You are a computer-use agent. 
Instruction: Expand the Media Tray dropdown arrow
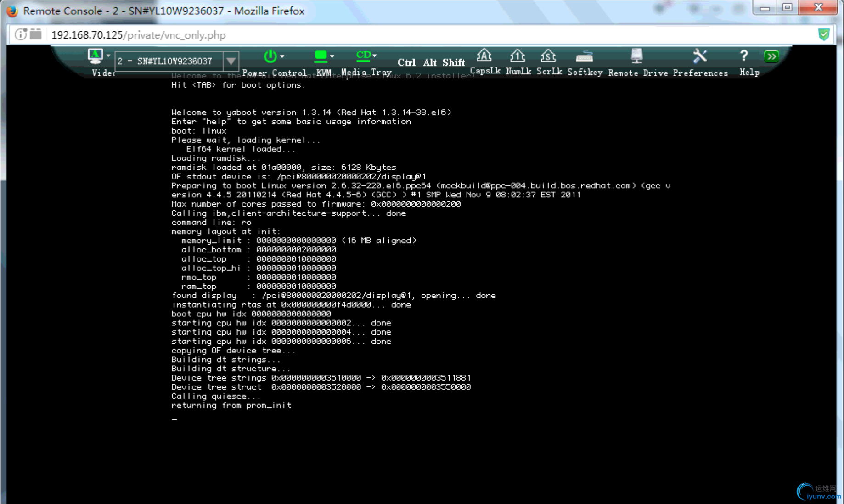tap(375, 56)
